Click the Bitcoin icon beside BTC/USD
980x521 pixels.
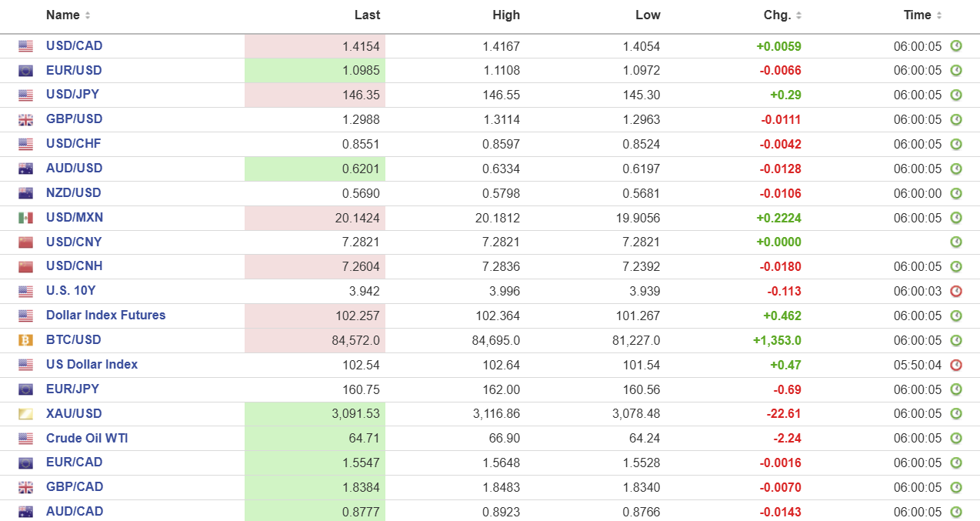pyautogui.click(x=26, y=340)
